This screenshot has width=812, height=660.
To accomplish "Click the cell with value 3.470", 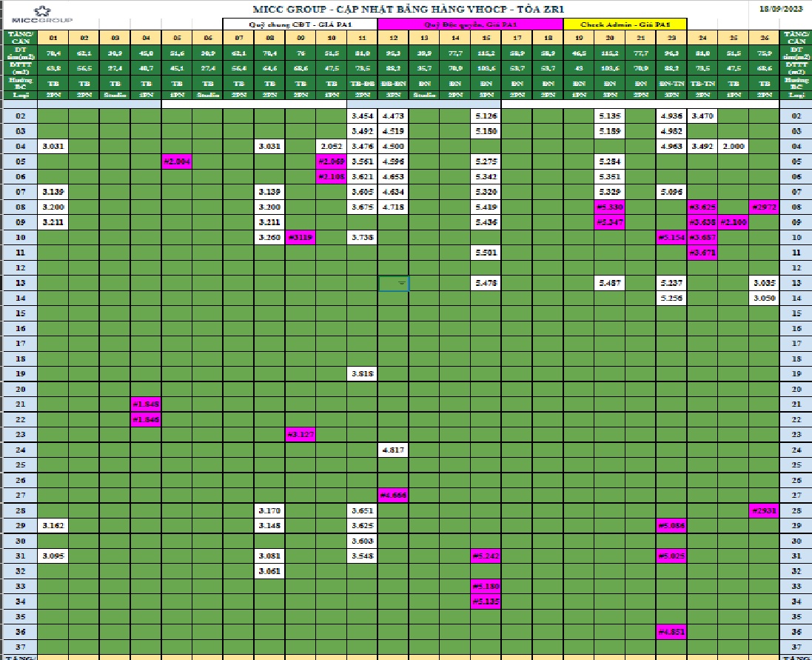I will [x=702, y=116].
